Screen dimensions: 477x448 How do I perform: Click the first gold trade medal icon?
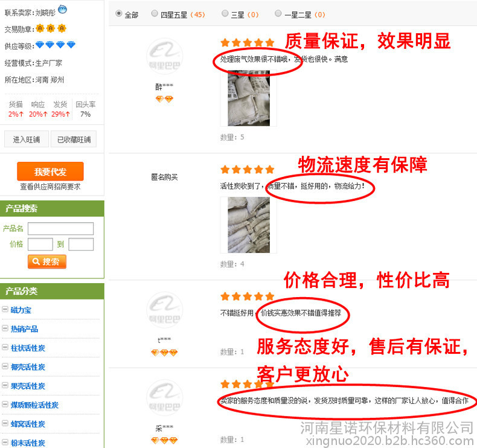click(x=40, y=28)
